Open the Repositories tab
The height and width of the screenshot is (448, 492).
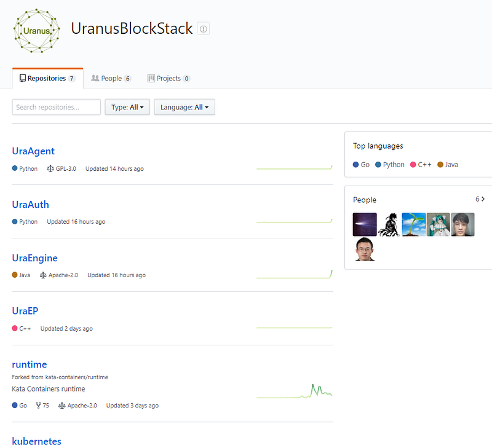click(x=48, y=79)
